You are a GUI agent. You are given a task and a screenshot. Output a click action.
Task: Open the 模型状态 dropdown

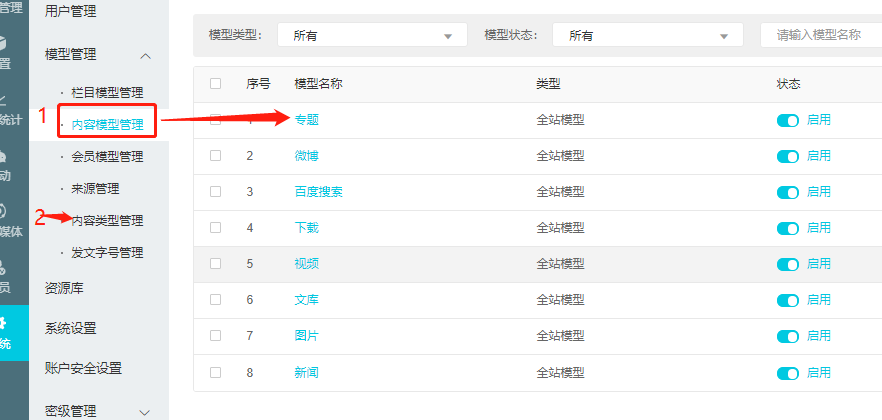(x=647, y=35)
